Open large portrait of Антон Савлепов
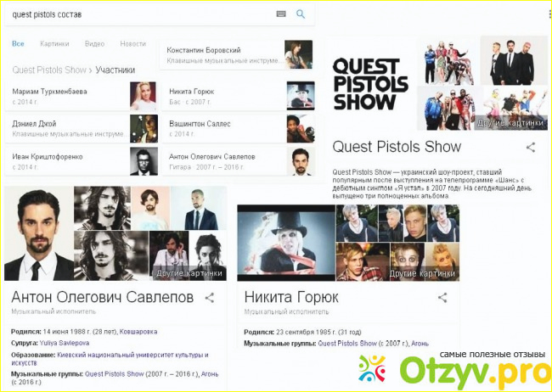Screen dimensions: 552x392 [38, 233]
